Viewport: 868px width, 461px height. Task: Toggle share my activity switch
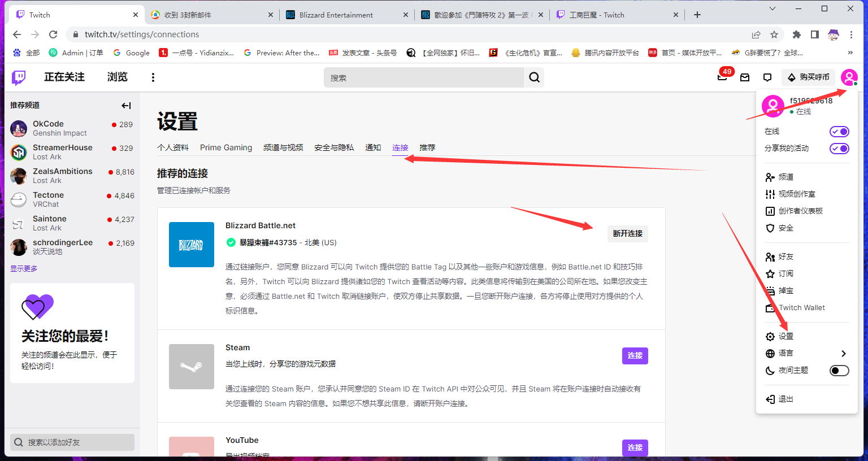point(839,149)
